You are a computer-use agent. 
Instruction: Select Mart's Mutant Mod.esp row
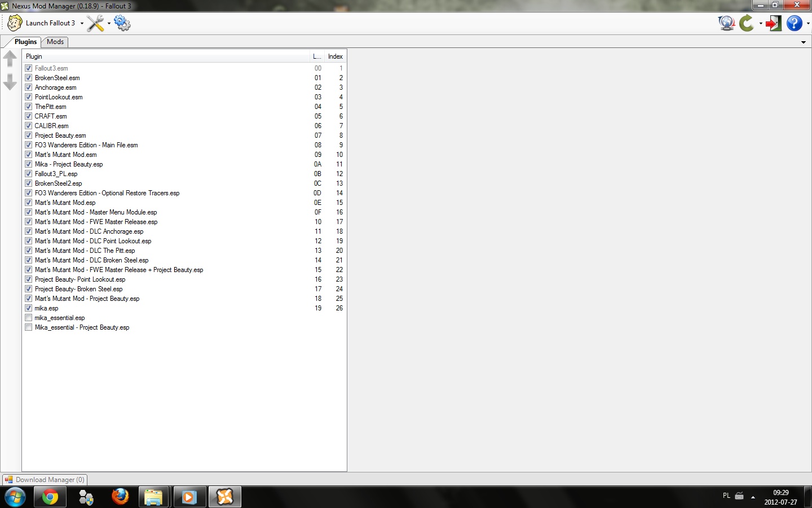184,203
